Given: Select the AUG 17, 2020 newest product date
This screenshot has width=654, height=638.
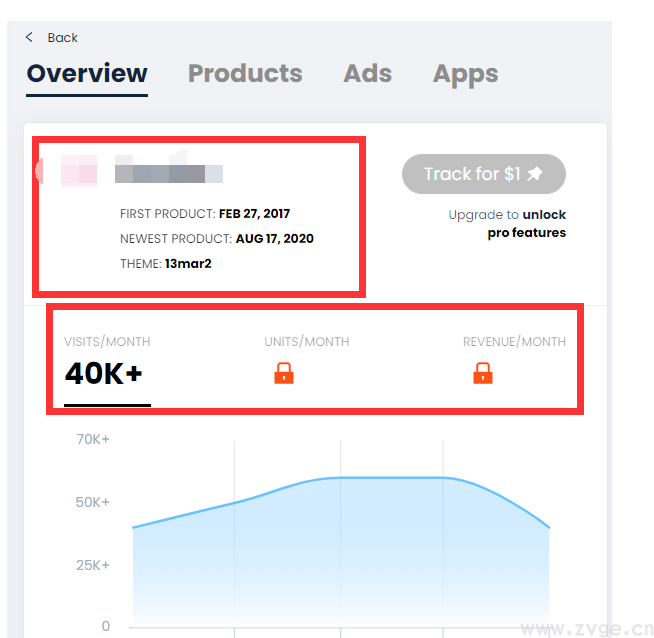Looking at the screenshot, I should pyautogui.click(x=274, y=239).
